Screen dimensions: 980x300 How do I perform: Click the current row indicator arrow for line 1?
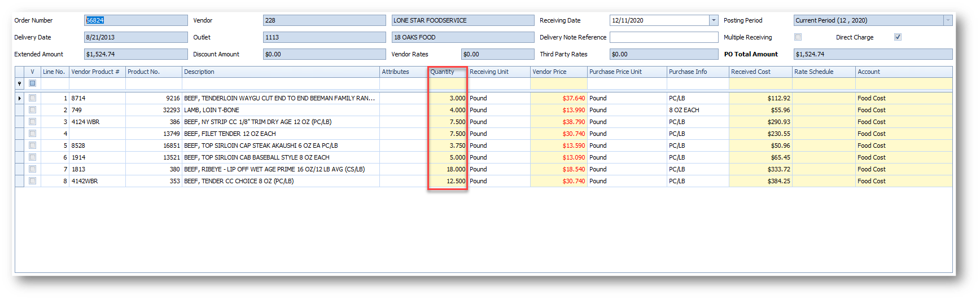[x=20, y=98]
